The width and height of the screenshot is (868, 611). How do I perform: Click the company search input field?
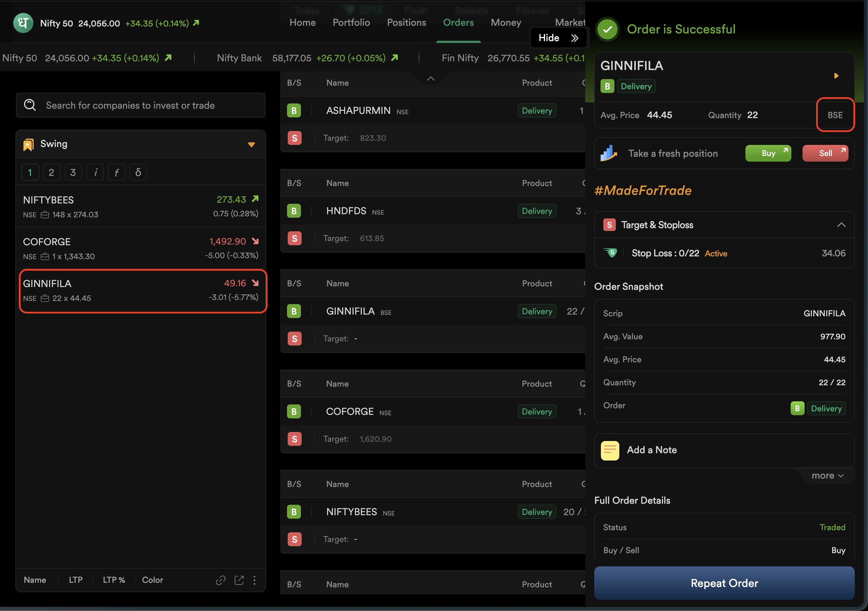coord(141,105)
